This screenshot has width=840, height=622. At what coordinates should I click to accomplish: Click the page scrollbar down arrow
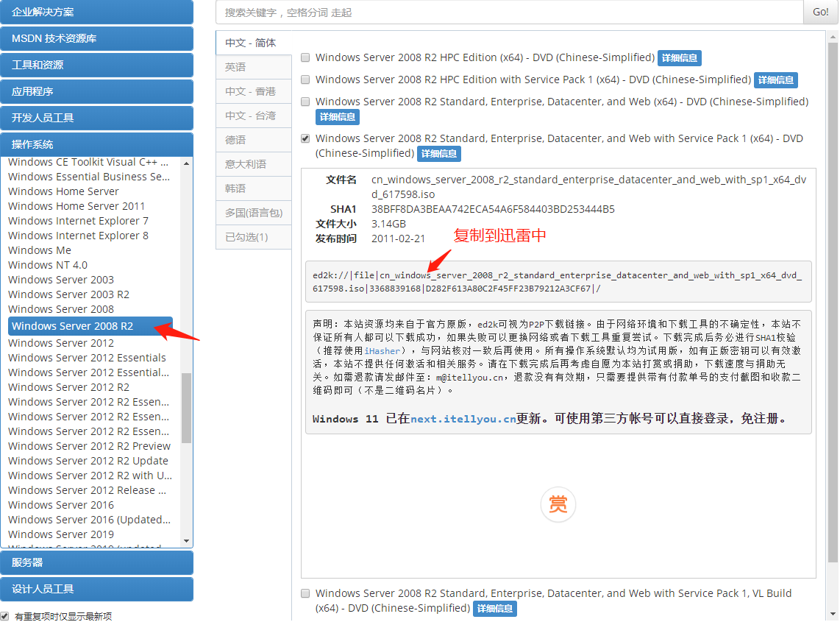(833, 614)
